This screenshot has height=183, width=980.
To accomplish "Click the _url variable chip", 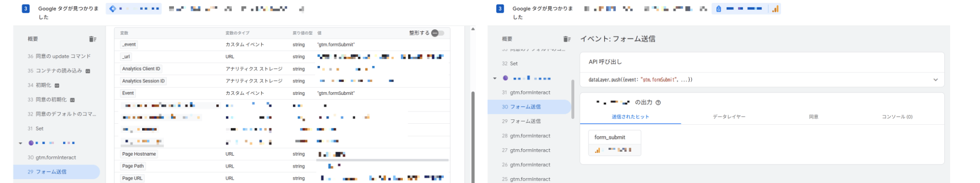I will click(126, 57).
